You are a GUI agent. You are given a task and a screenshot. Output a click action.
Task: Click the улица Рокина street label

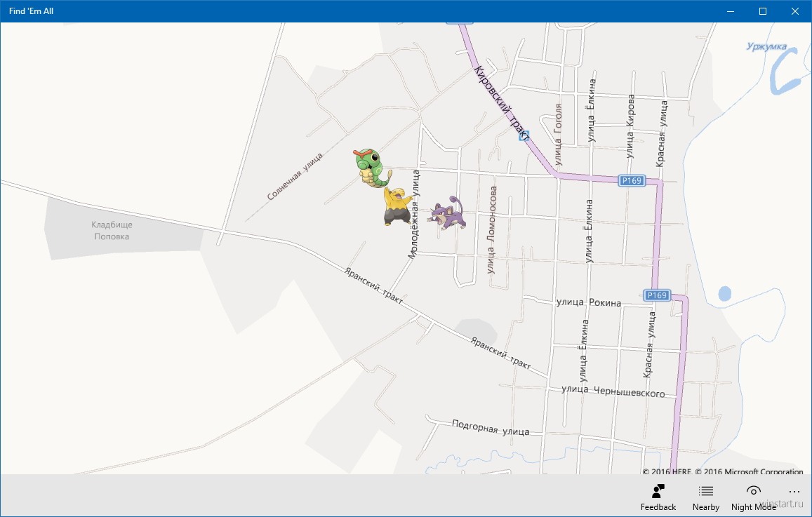[x=588, y=303]
